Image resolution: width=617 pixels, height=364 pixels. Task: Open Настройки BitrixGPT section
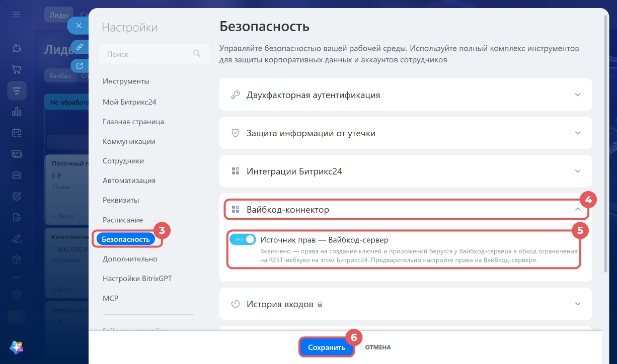pyautogui.click(x=137, y=279)
